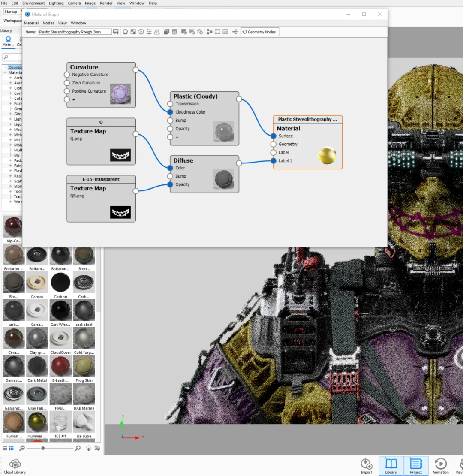Click the material Name input field

point(75,32)
